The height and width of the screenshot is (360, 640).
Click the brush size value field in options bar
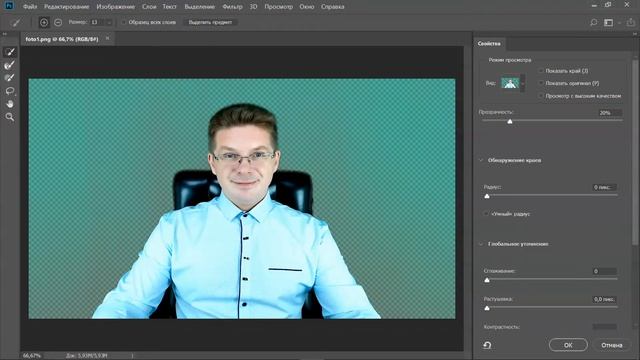pos(97,22)
